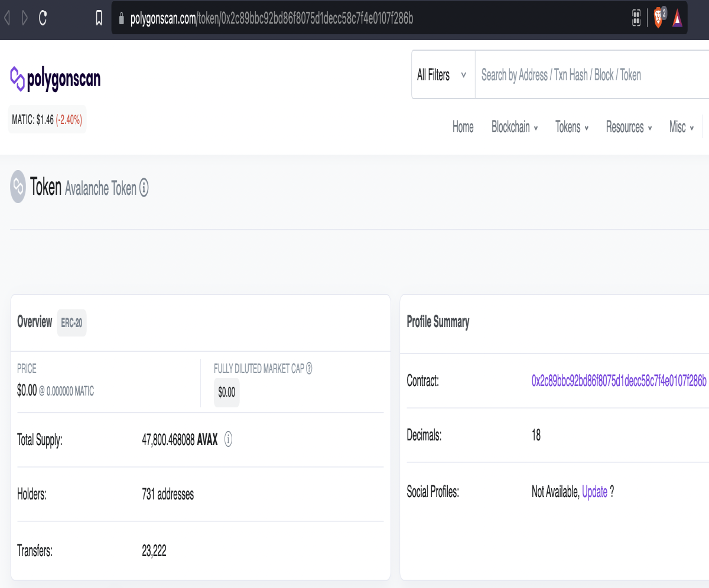
Task: Expand the Tokens menu
Action: click(x=572, y=127)
